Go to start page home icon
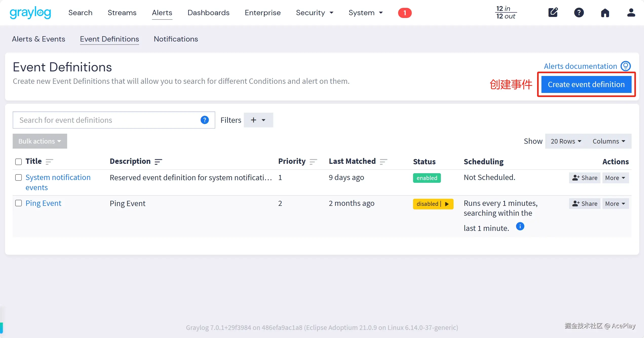This screenshot has width=644, height=338. (605, 13)
